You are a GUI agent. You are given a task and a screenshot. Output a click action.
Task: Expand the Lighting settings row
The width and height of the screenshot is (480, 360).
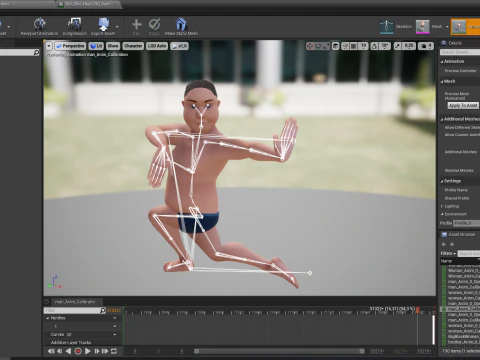[442, 206]
